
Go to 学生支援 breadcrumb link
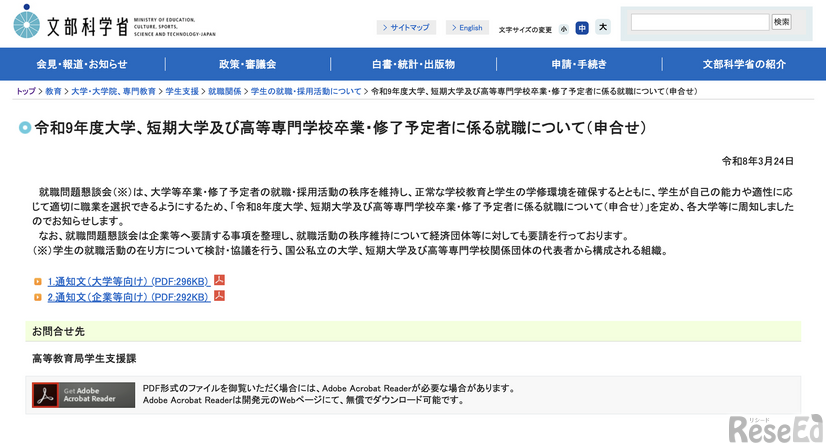pyautogui.click(x=182, y=91)
